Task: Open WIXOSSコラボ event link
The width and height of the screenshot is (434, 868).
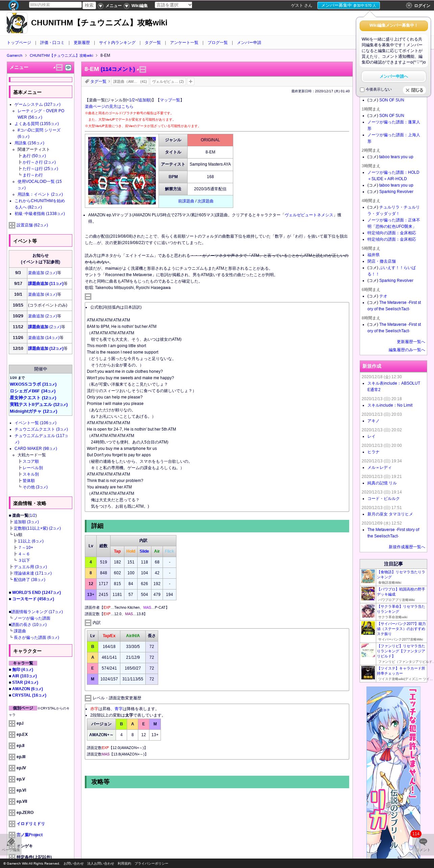Action: coord(33,384)
